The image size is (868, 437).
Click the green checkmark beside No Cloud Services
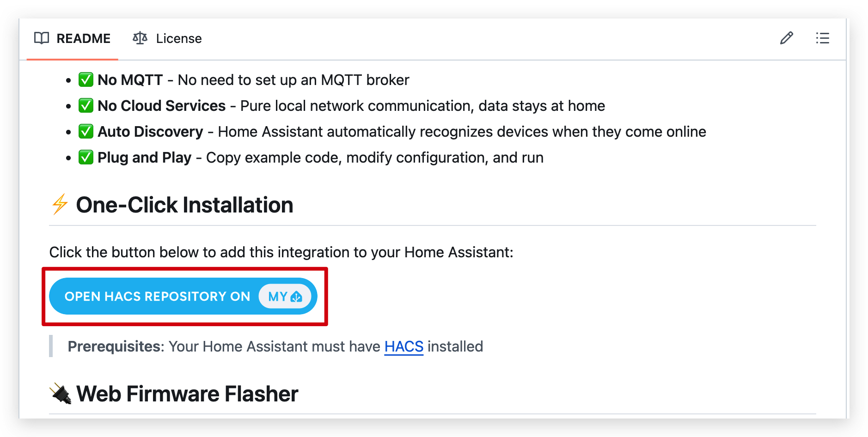[x=86, y=106]
